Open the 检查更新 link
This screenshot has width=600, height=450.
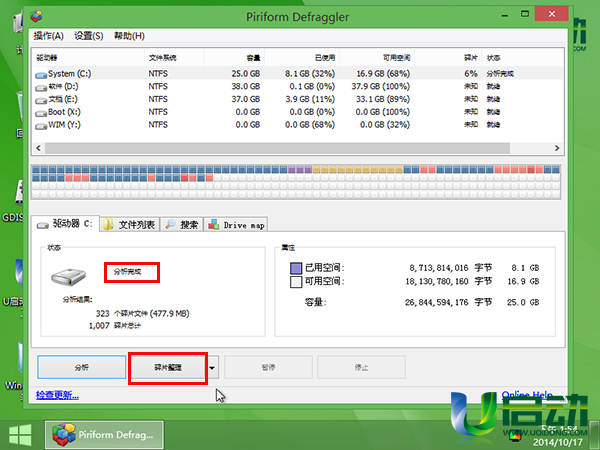(57, 395)
